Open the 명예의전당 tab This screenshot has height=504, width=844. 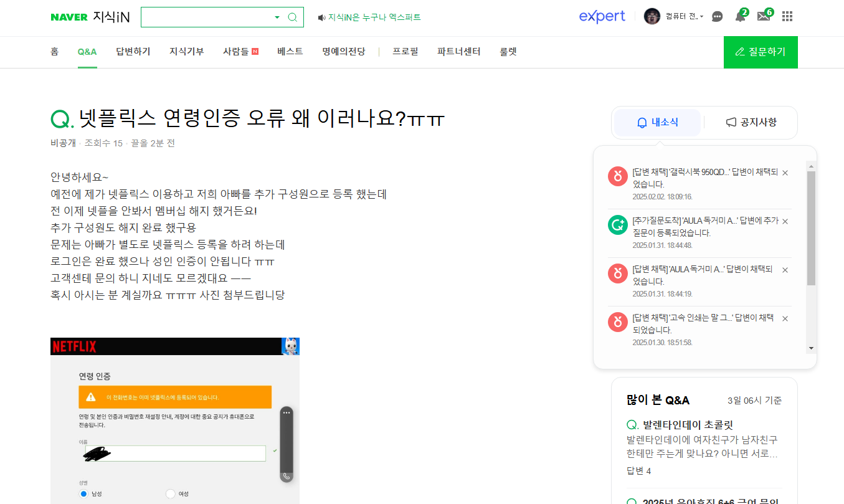[x=344, y=52]
